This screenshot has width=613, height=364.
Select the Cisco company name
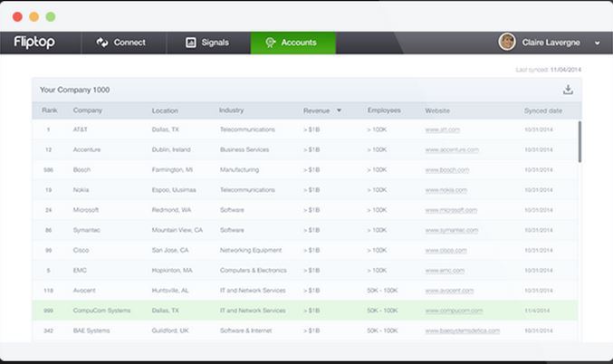81,250
